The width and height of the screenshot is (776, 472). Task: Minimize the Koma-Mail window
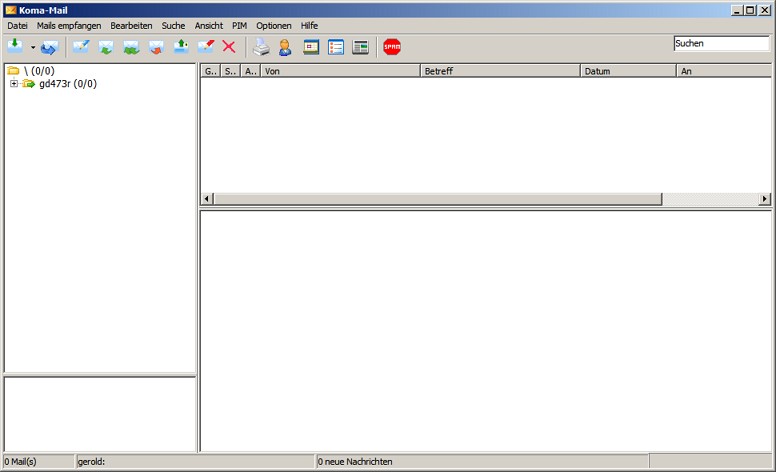pos(737,10)
